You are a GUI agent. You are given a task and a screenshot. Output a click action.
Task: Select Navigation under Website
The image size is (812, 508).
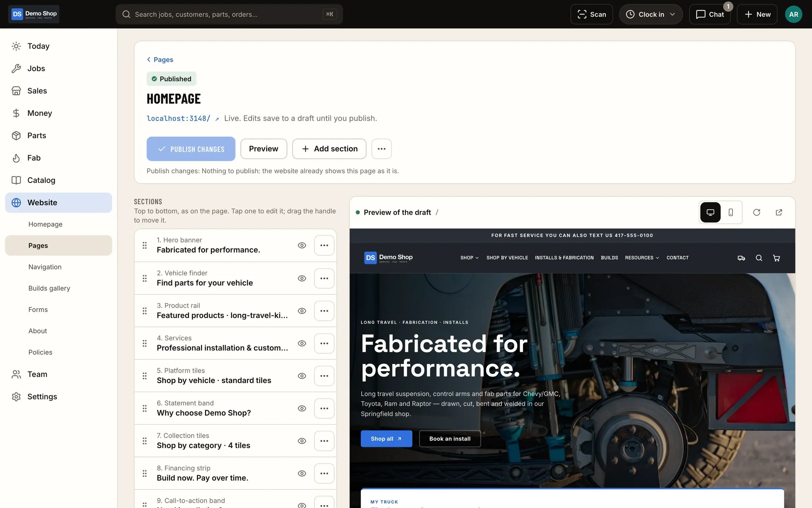[x=59, y=267]
